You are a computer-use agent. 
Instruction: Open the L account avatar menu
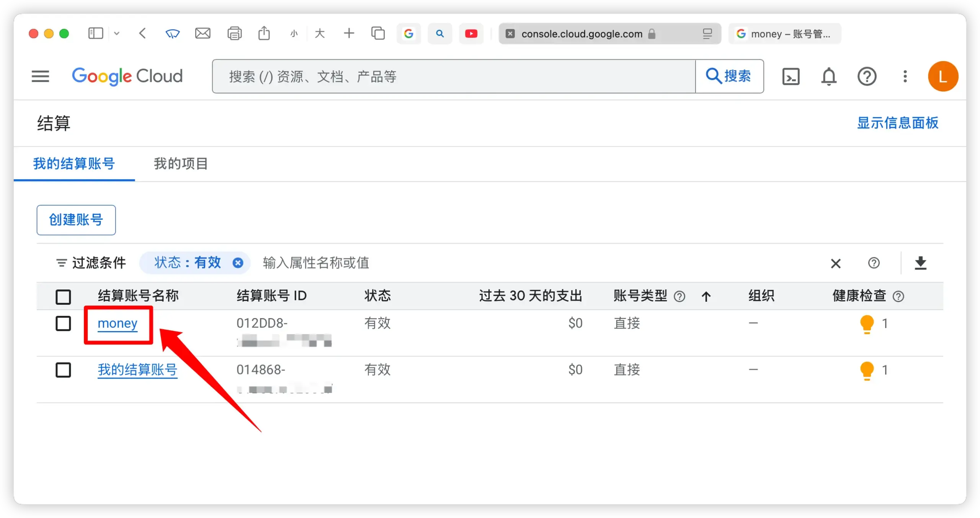point(942,77)
